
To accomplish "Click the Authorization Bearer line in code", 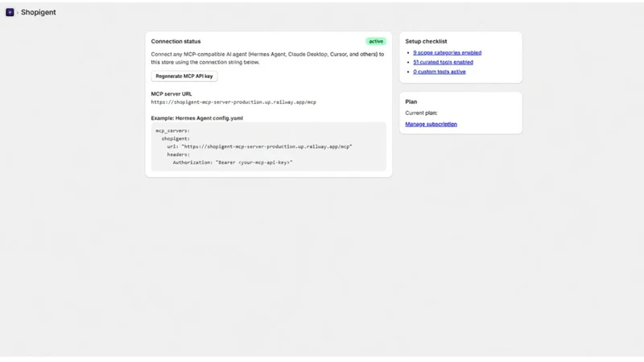I will pos(233,162).
